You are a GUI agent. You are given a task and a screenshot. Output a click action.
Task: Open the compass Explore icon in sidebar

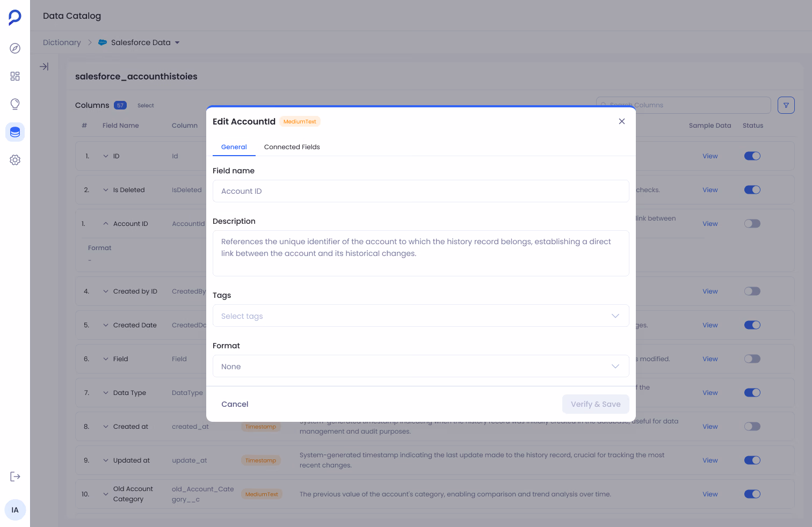click(x=15, y=48)
